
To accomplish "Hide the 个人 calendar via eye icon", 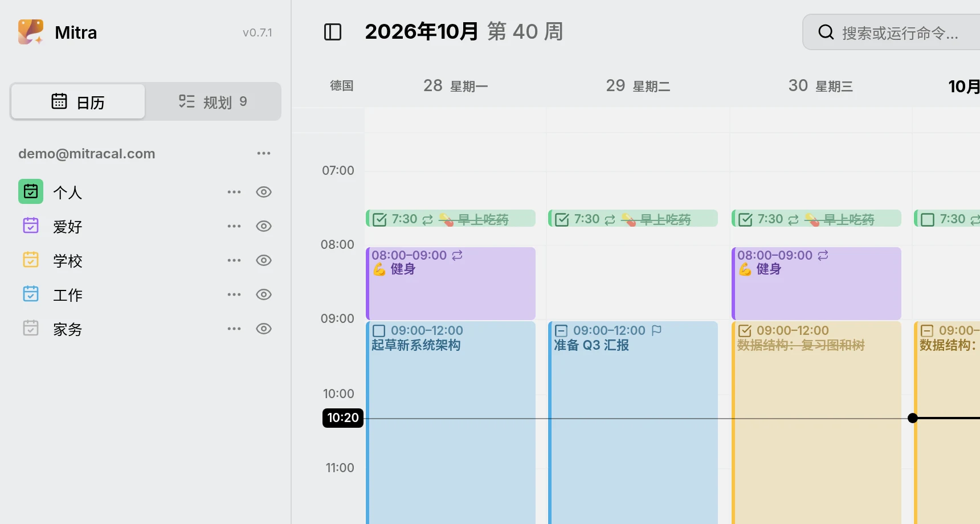I will (264, 192).
